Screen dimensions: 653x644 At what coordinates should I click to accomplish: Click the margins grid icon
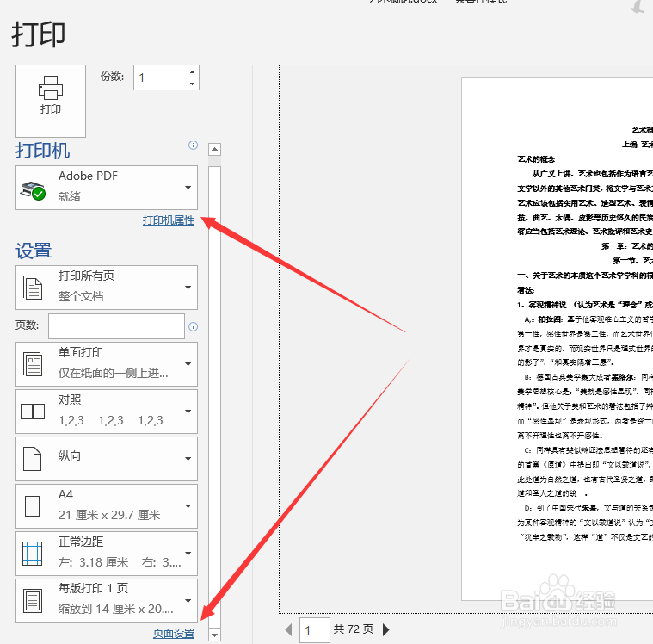32,554
